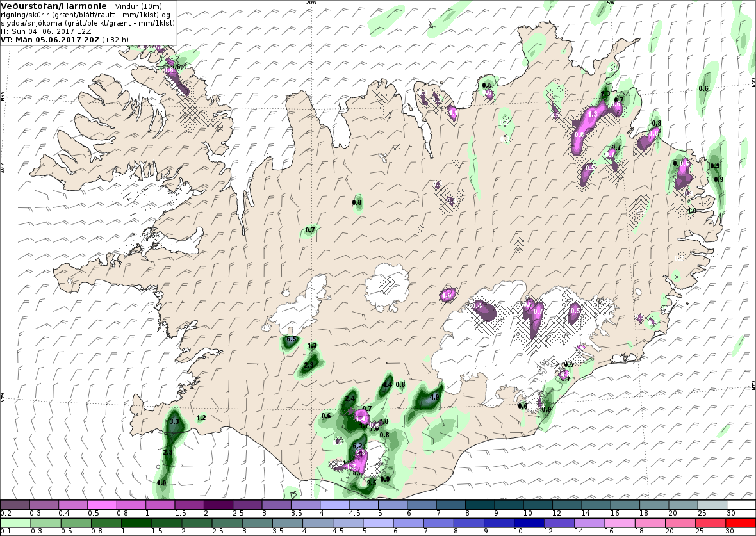Click the 'Veðurstofan/Harmonie' title text
The height and width of the screenshot is (536, 756).
(54, 6)
